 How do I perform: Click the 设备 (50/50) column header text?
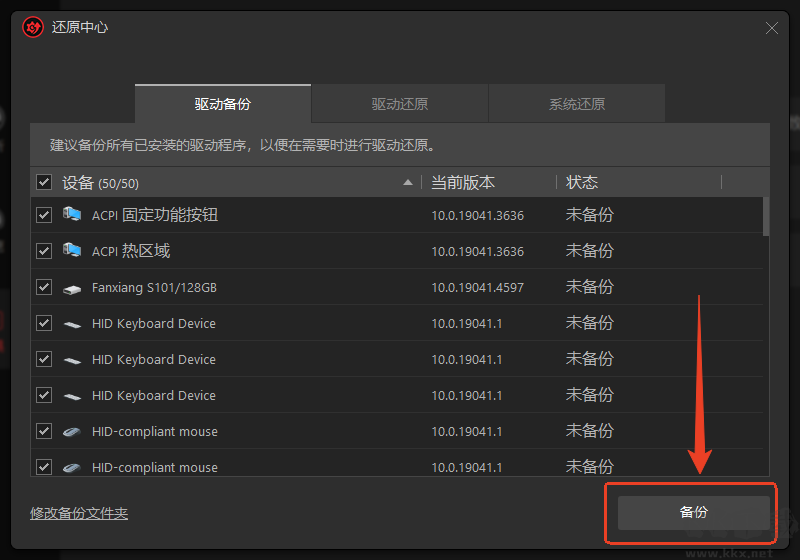pyautogui.click(x=101, y=183)
